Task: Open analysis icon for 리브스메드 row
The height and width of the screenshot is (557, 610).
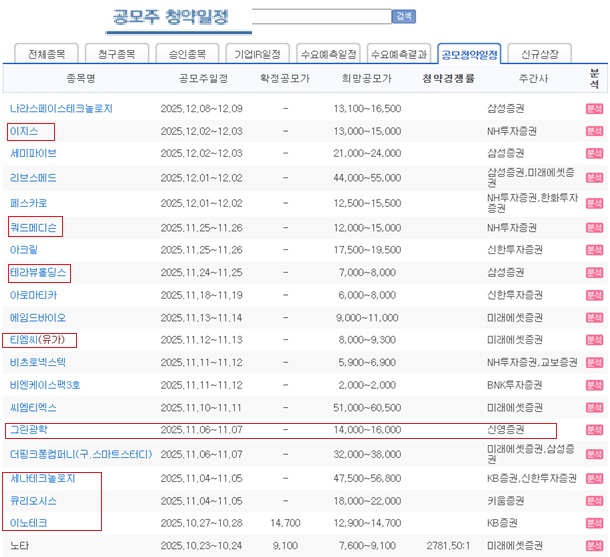Action: 594,178
